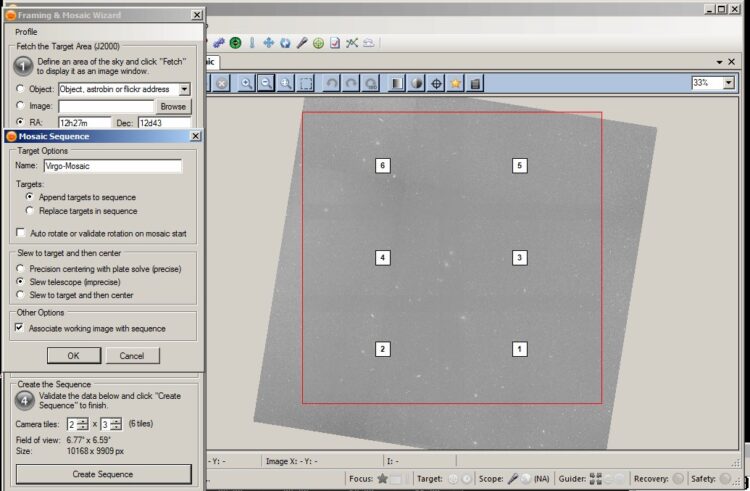Click Cancel in Mosaic Sequence dialog

[132, 356]
